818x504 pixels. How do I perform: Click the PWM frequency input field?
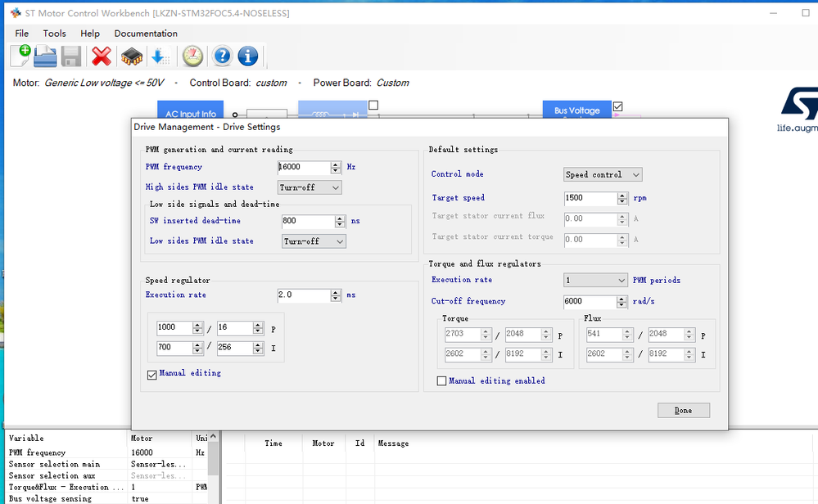coord(304,167)
